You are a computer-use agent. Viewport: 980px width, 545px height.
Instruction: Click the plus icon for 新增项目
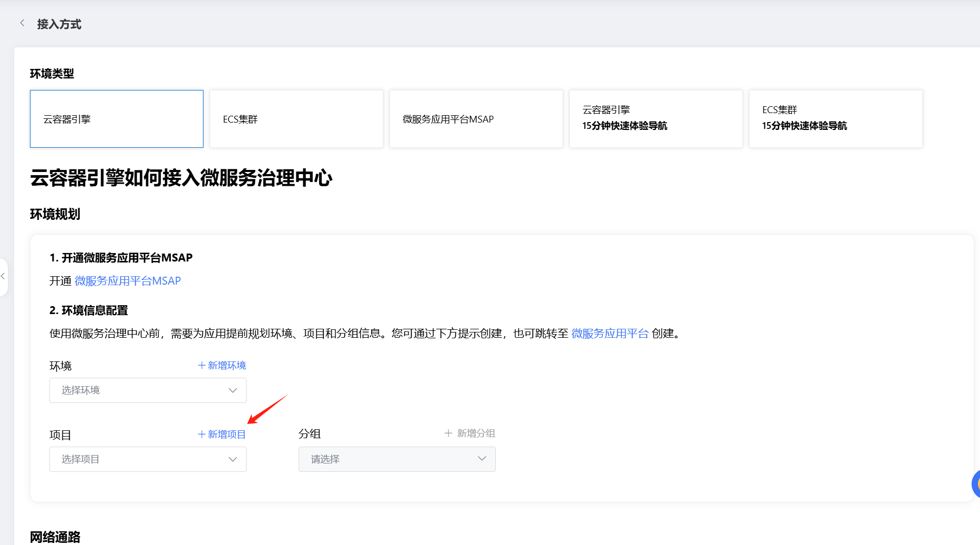(x=201, y=435)
